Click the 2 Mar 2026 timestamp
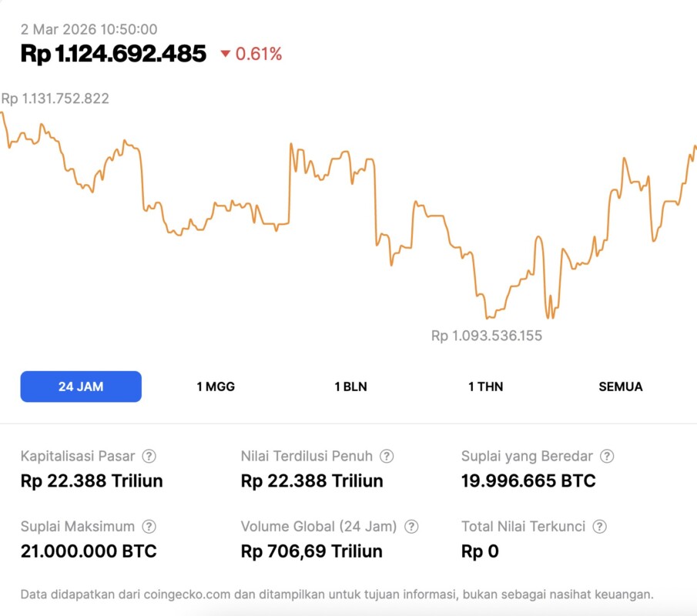This screenshot has width=697, height=616. click(89, 29)
